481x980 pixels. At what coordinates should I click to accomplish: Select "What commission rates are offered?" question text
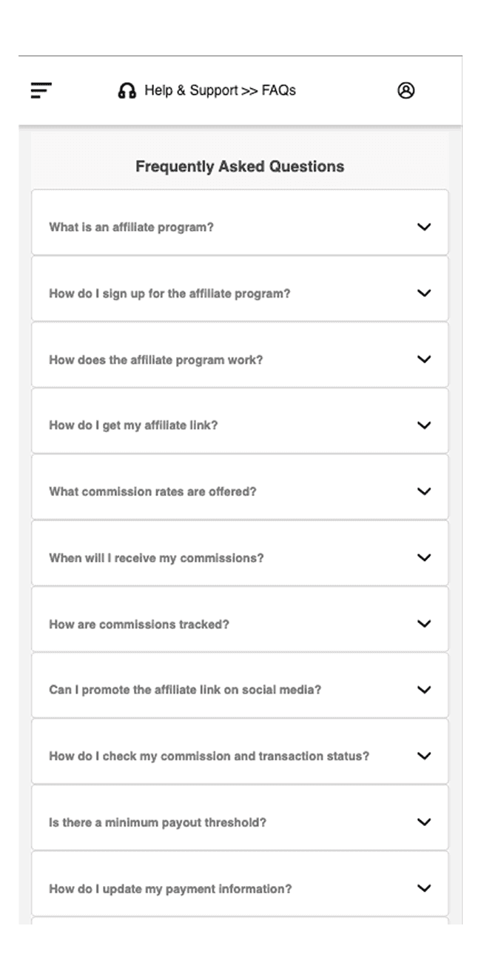pos(152,491)
